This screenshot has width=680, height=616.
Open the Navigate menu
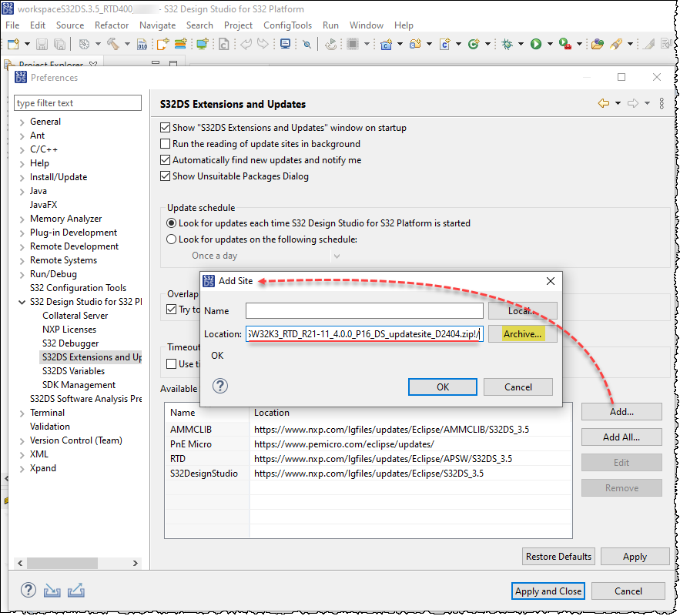tap(157, 25)
